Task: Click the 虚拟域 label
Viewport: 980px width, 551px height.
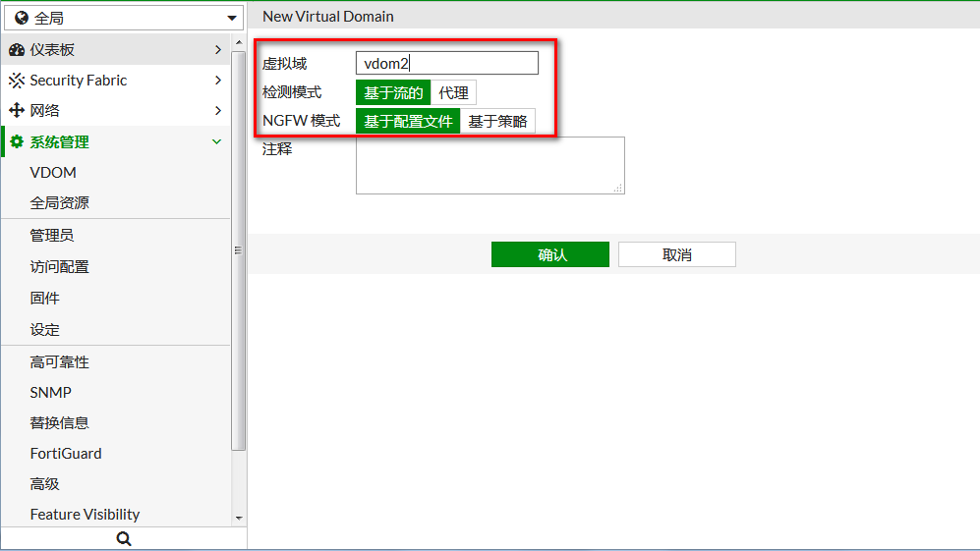Action: pyautogui.click(x=284, y=64)
